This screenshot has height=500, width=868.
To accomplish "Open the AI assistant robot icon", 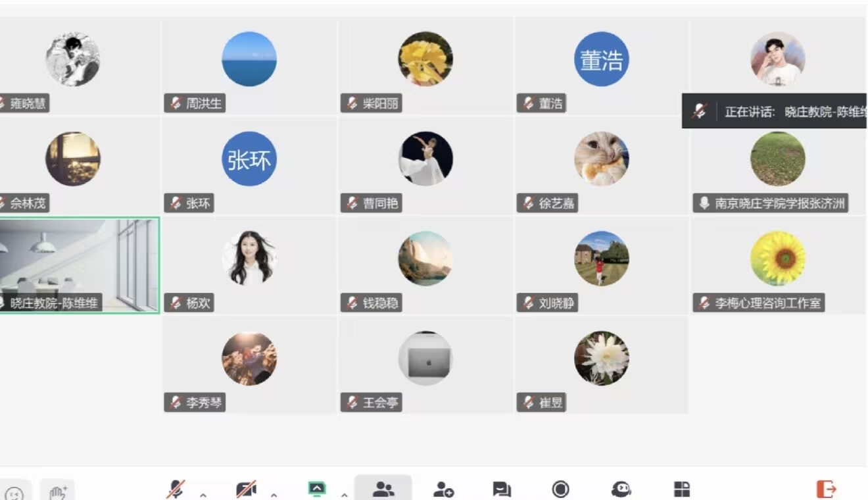I will coord(621,489).
